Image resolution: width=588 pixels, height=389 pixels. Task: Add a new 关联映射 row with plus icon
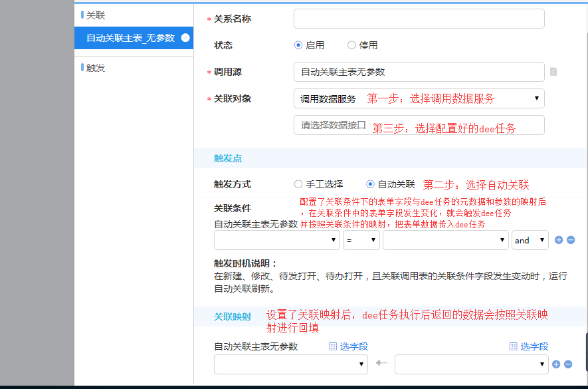click(x=557, y=364)
